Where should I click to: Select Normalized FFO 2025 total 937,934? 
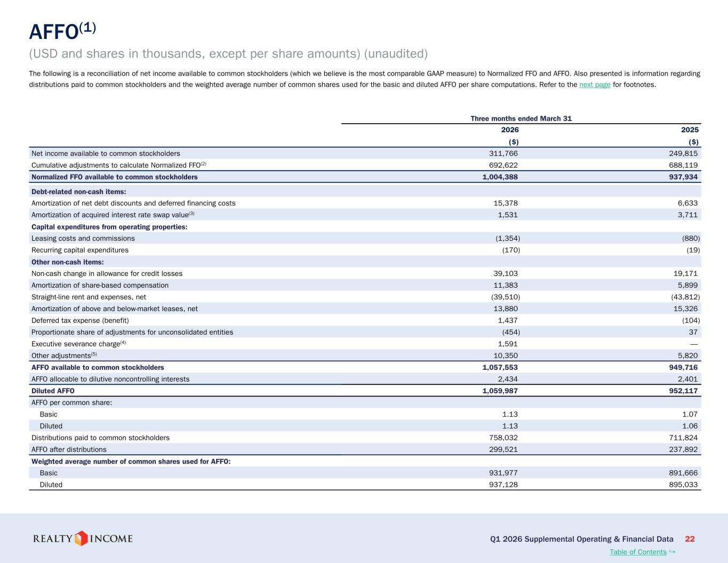coord(683,177)
